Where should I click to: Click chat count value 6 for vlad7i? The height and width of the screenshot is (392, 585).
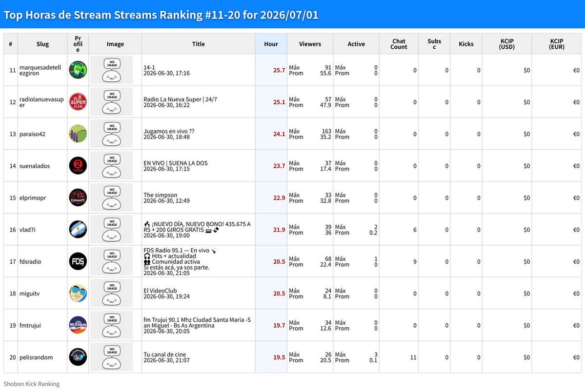[415, 230]
